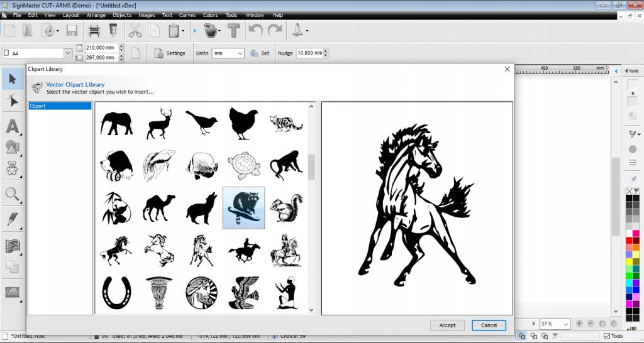Select the horseshoe clipart thumbnail

pyautogui.click(x=116, y=292)
